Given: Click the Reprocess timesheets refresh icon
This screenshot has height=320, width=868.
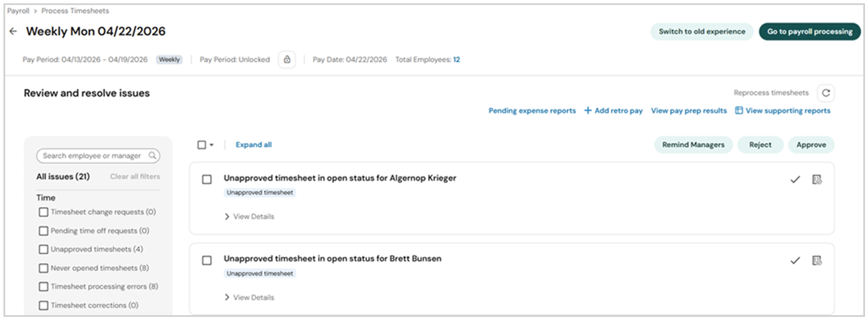Looking at the screenshot, I should pos(826,93).
